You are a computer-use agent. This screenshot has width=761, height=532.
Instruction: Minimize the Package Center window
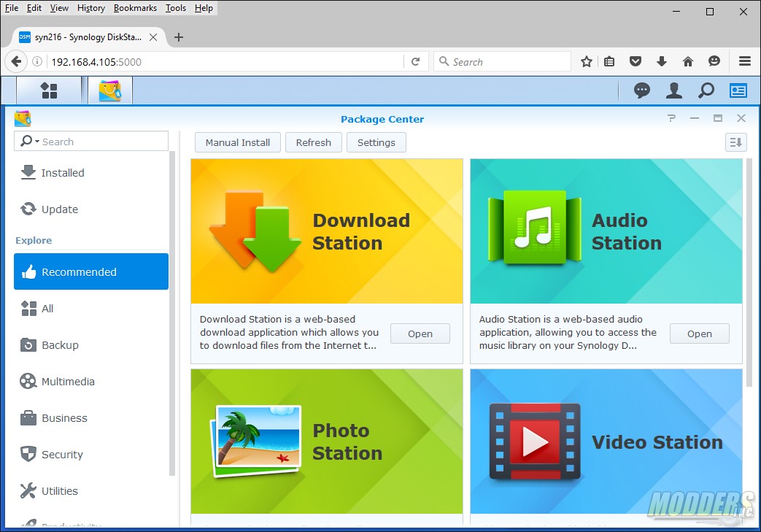[x=695, y=118]
